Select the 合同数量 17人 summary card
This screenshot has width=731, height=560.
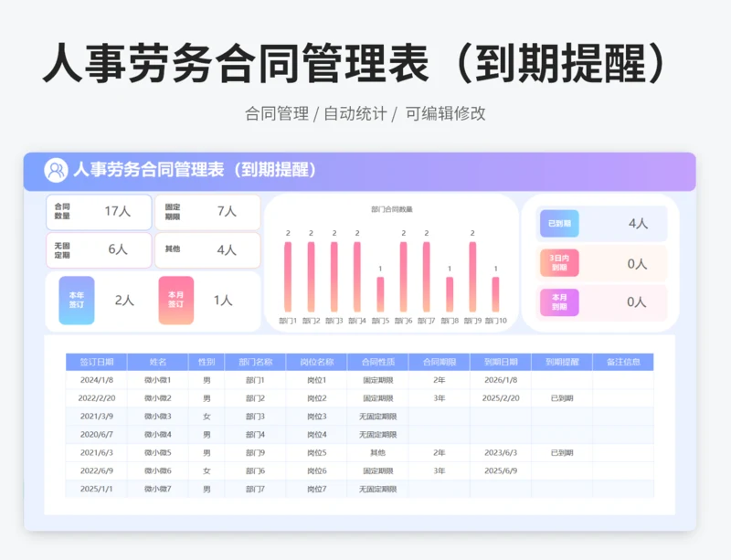click(x=99, y=212)
